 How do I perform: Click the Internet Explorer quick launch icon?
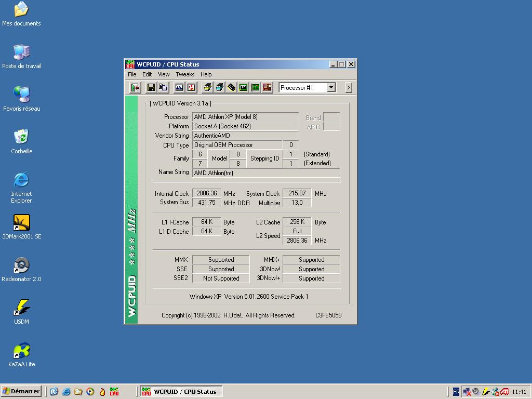66,392
